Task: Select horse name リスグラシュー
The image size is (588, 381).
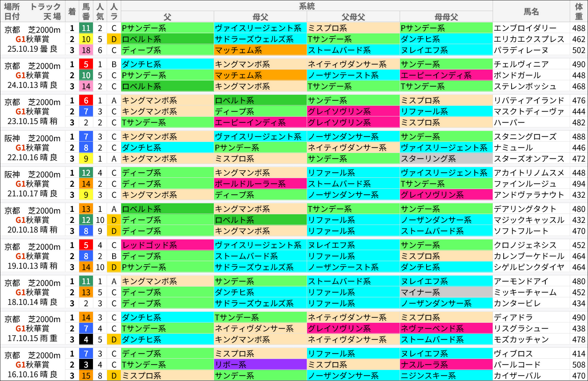Action: coord(521,329)
